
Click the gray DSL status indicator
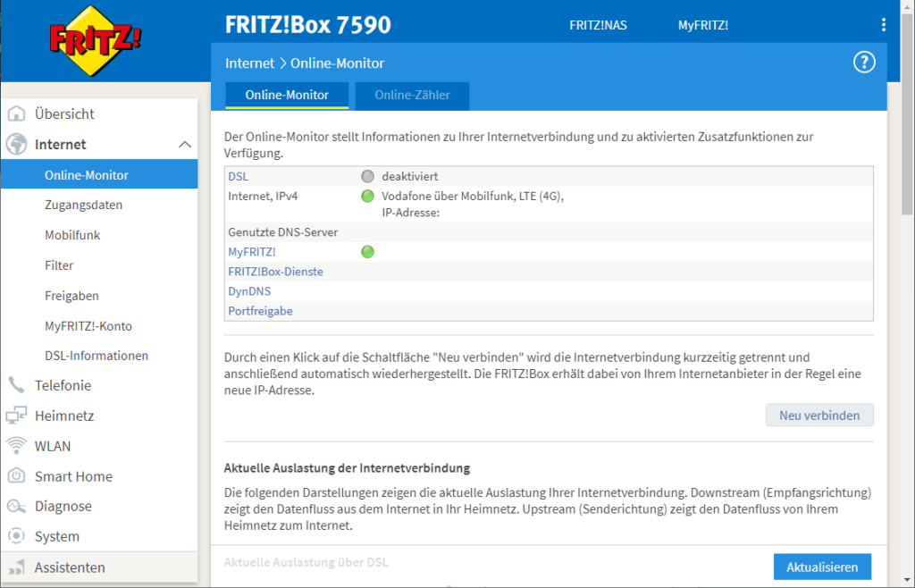367,176
